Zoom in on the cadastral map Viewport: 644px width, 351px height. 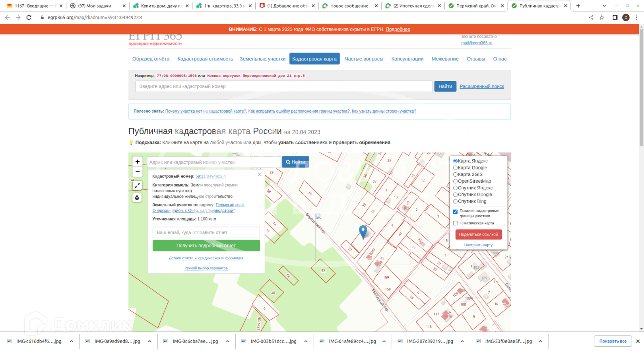pyautogui.click(x=138, y=162)
